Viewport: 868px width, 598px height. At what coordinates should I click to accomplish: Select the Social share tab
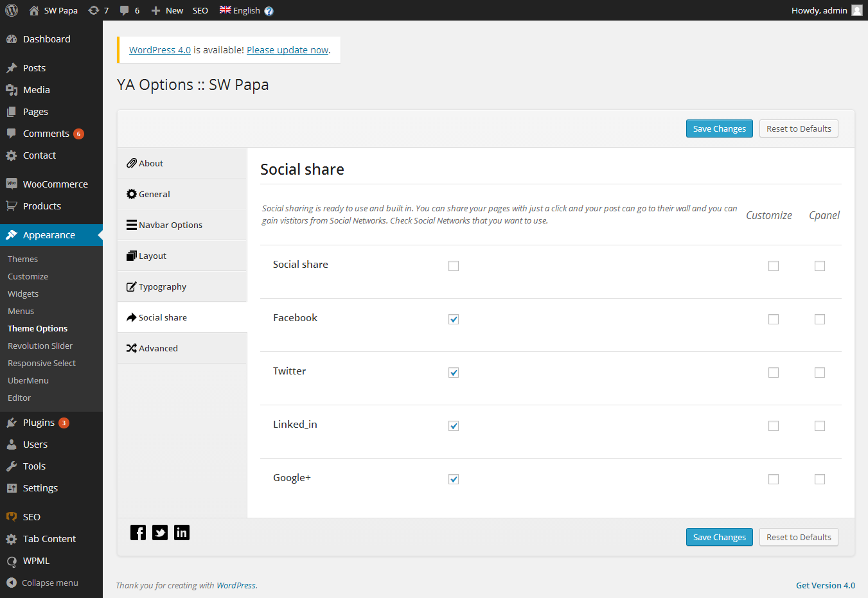tap(182, 317)
